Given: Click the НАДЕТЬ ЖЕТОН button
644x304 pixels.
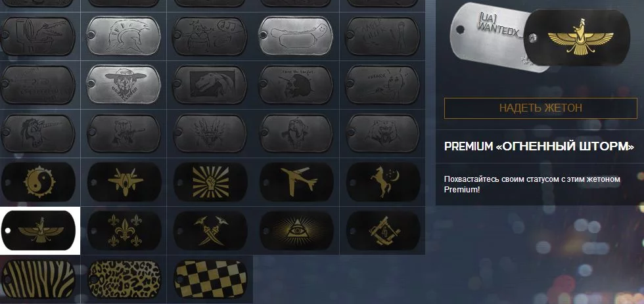Looking at the screenshot, I should click(540, 108).
